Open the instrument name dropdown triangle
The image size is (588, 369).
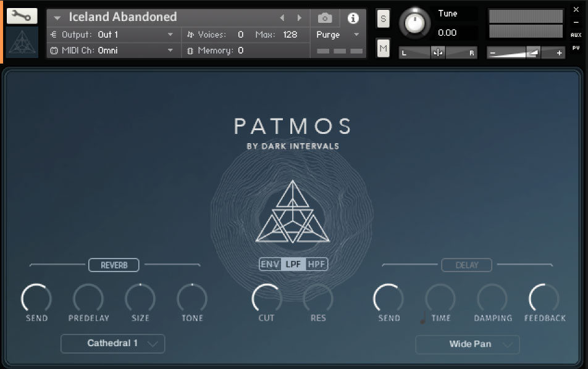pyautogui.click(x=57, y=18)
